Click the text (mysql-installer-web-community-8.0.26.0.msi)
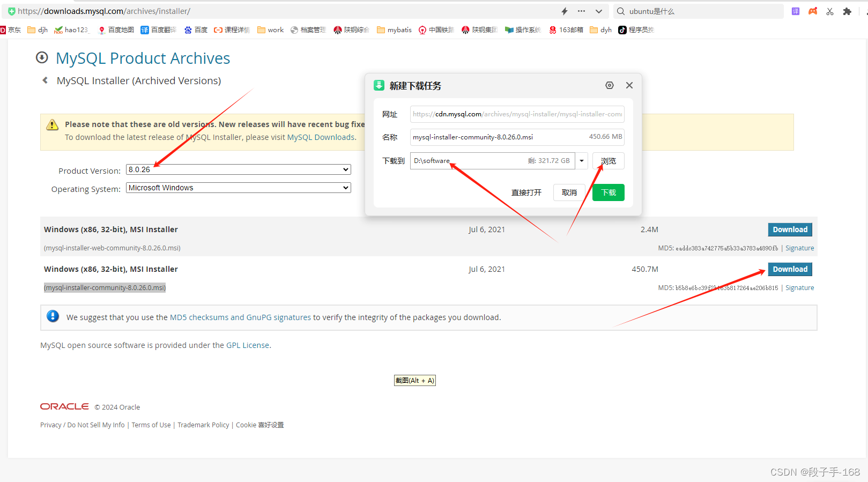 pos(112,248)
